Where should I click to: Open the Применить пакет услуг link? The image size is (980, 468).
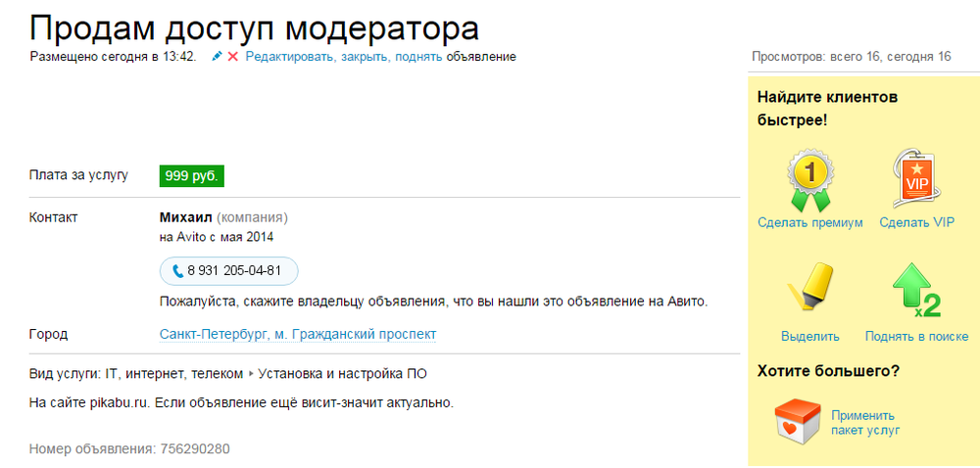[865, 422]
